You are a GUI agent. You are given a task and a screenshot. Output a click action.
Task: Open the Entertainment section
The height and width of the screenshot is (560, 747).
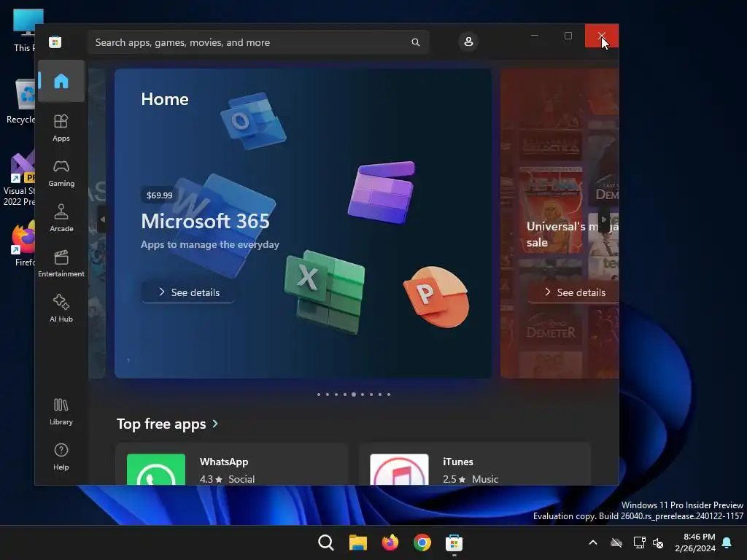click(61, 263)
